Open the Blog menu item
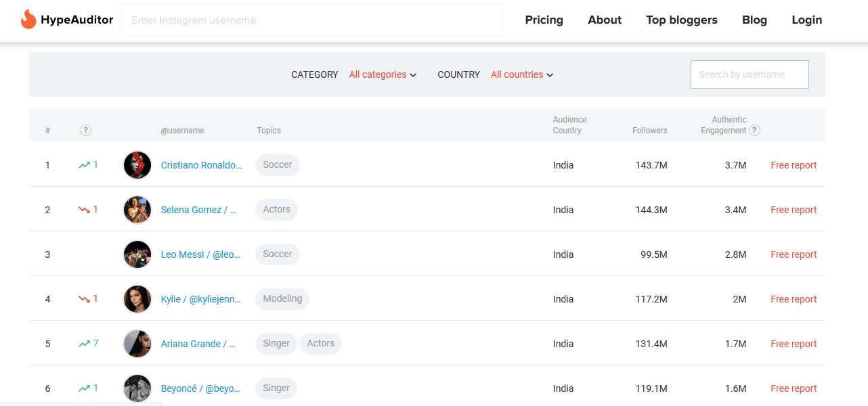 pos(754,20)
